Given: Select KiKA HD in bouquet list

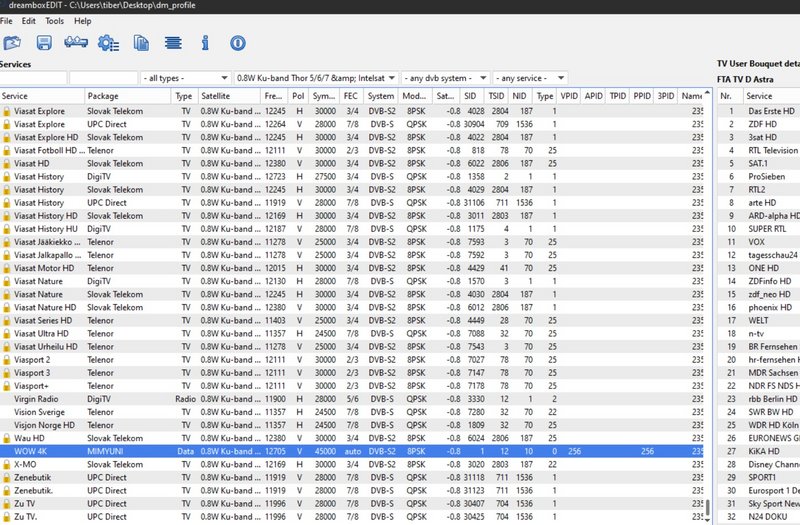Looking at the screenshot, I should coord(759,452).
